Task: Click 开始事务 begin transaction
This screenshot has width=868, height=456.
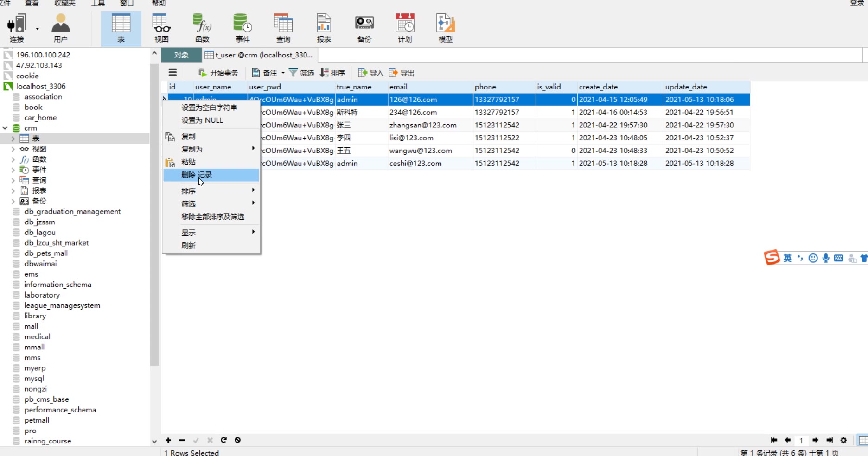Action: (x=218, y=73)
